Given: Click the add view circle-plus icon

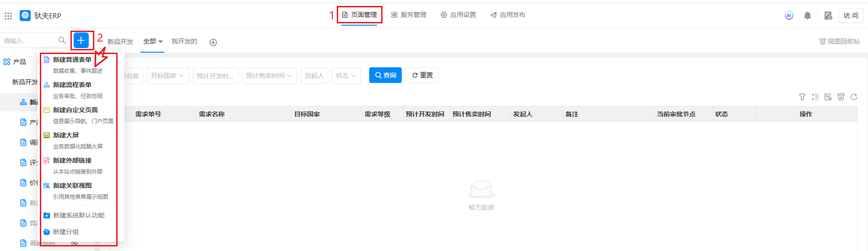Looking at the screenshot, I should click(213, 43).
